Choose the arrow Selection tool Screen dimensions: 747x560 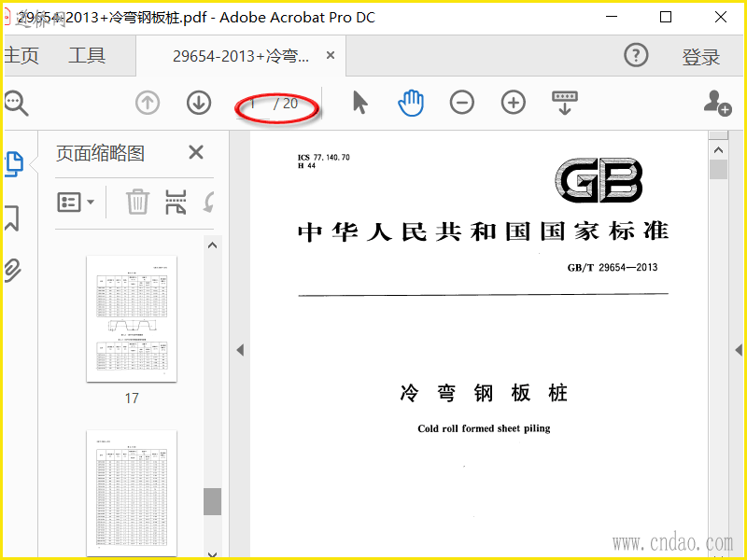click(x=360, y=103)
